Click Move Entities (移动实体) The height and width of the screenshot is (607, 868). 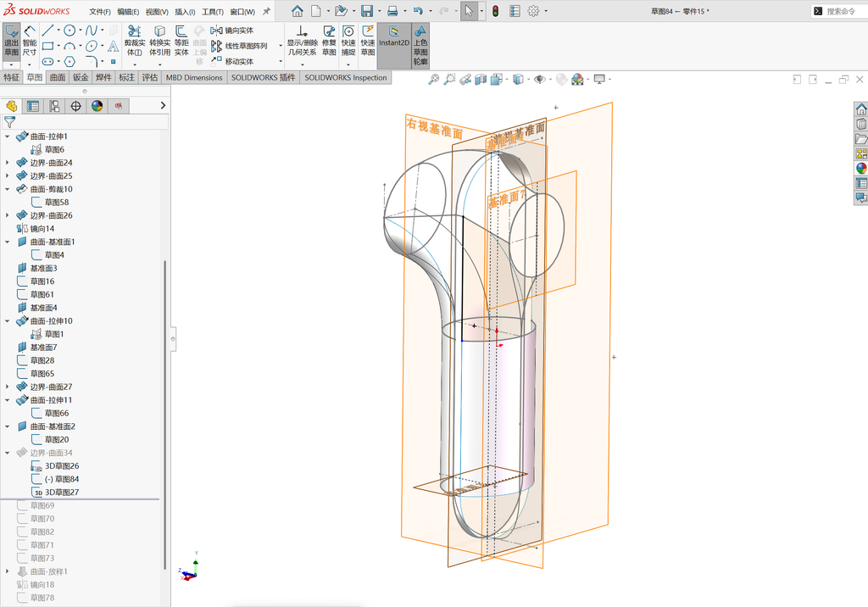tap(232, 61)
